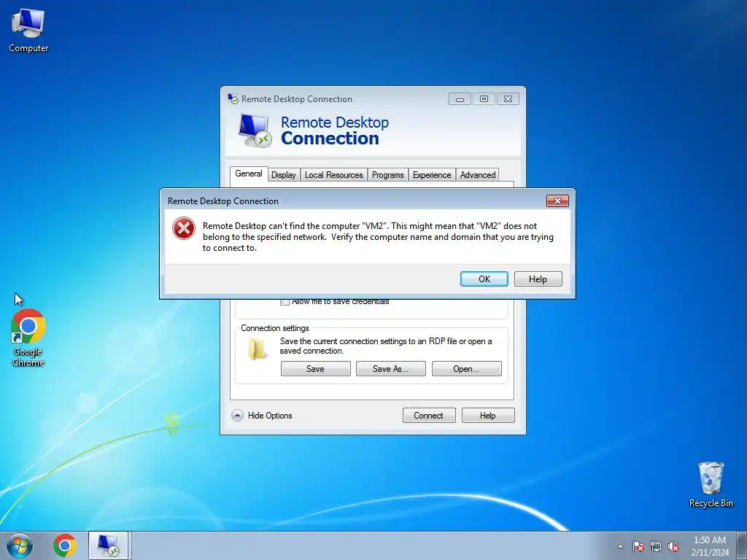The image size is (747, 560).
Task: Open the Local Resources tab
Action: point(334,175)
